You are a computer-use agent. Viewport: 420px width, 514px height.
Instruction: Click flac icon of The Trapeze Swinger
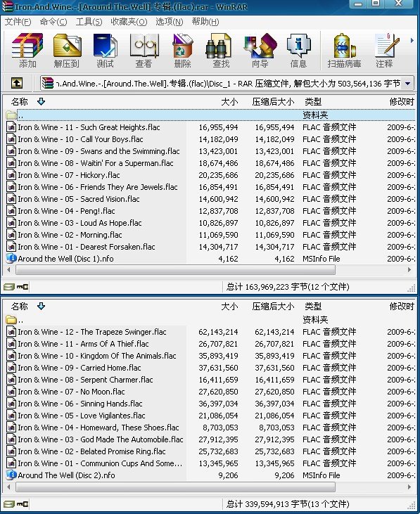click(11, 332)
